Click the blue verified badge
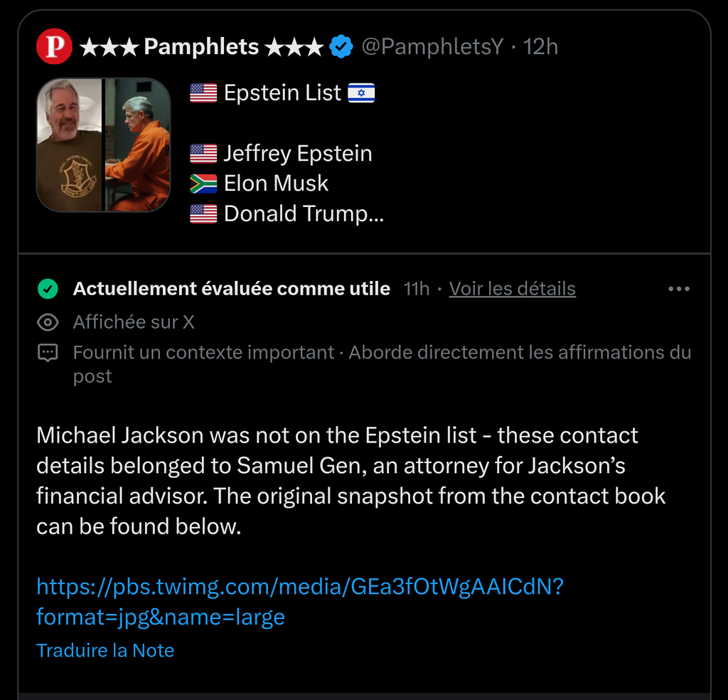Screen dimensions: 728x700 (x=341, y=48)
